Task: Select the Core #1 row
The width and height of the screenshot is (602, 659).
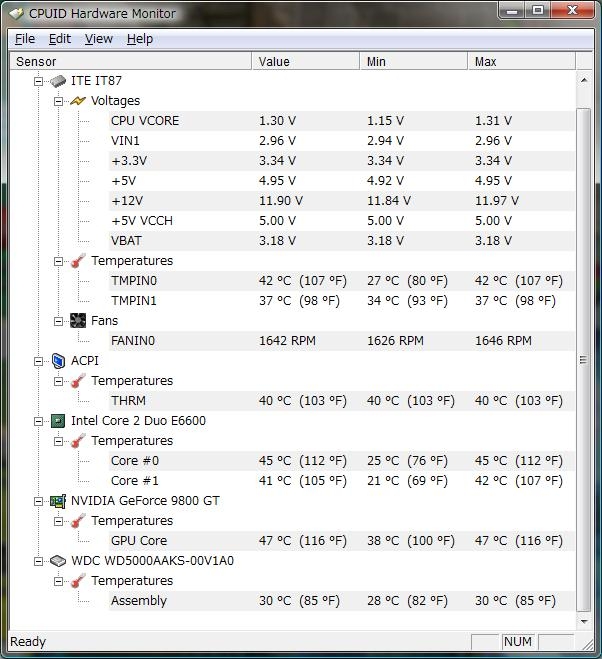Action: point(342,481)
